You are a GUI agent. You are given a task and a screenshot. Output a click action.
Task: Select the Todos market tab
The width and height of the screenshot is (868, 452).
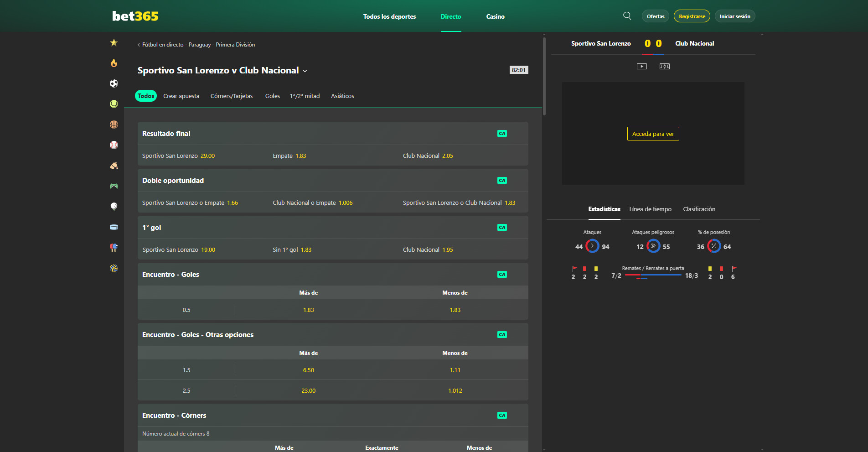146,96
